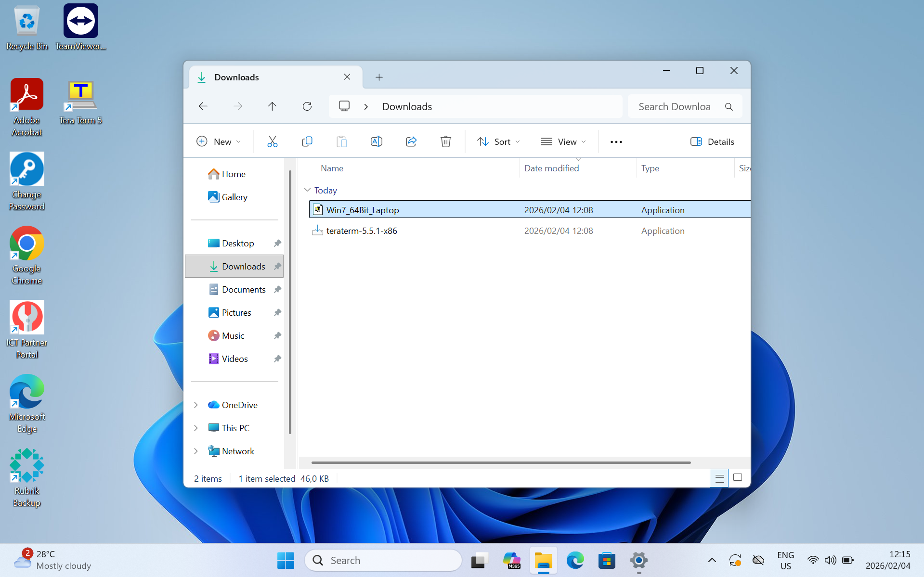Click the Search Downloads input field
This screenshot has height=577, width=924.
point(674,106)
